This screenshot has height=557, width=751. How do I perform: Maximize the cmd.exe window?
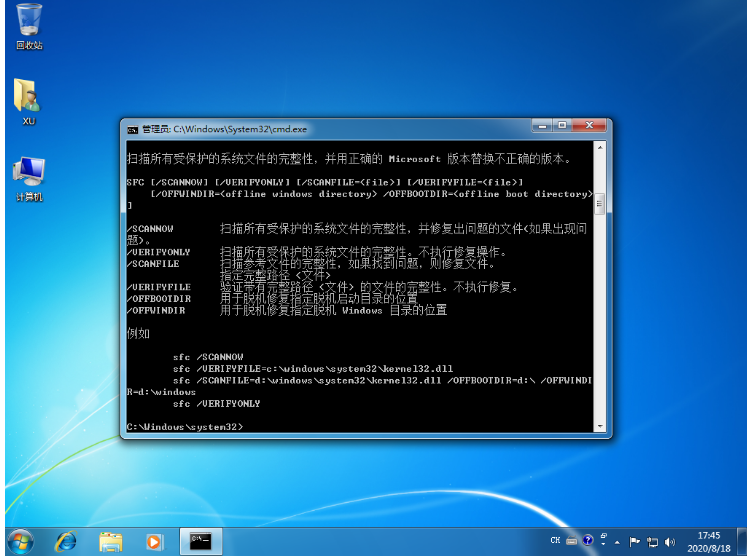pyautogui.click(x=562, y=127)
